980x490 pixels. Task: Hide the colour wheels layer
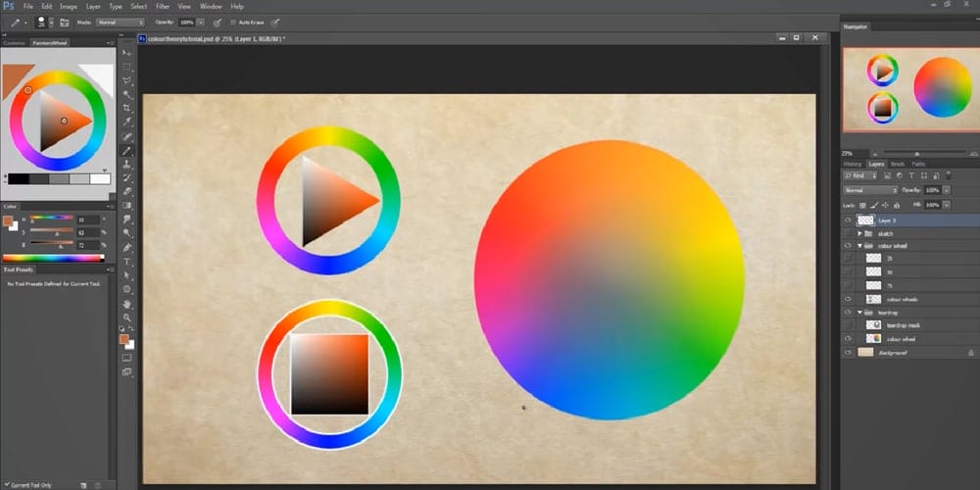[x=848, y=299]
